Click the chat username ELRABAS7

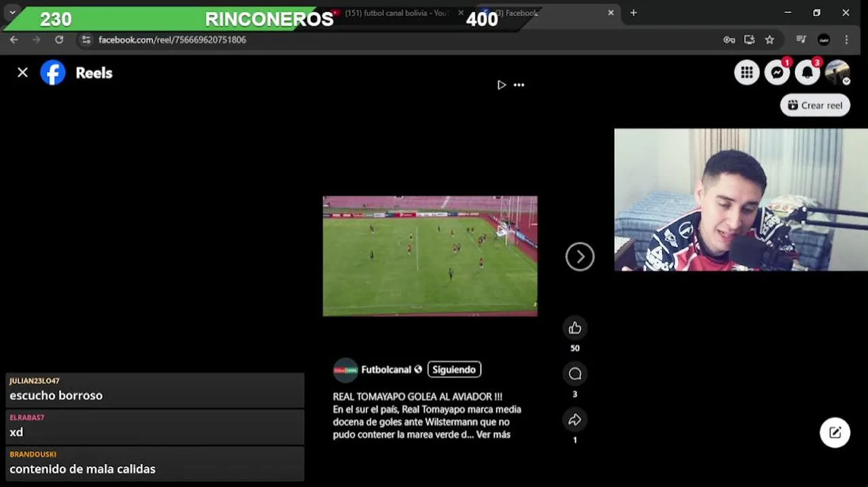(27, 418)
